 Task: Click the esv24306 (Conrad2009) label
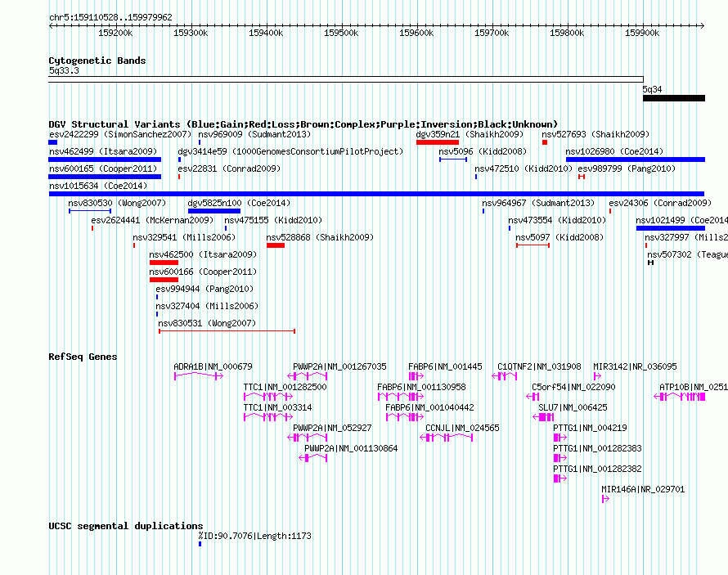660,203
